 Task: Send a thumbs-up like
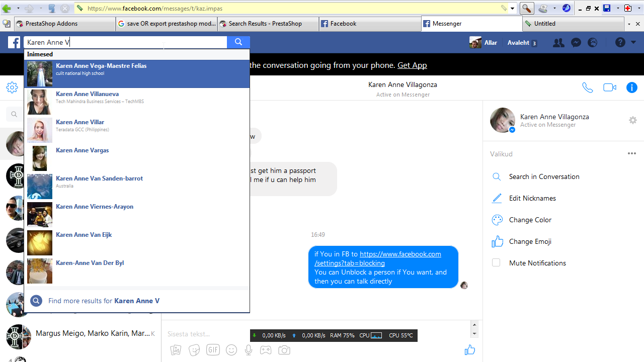(x=470, y=350)
